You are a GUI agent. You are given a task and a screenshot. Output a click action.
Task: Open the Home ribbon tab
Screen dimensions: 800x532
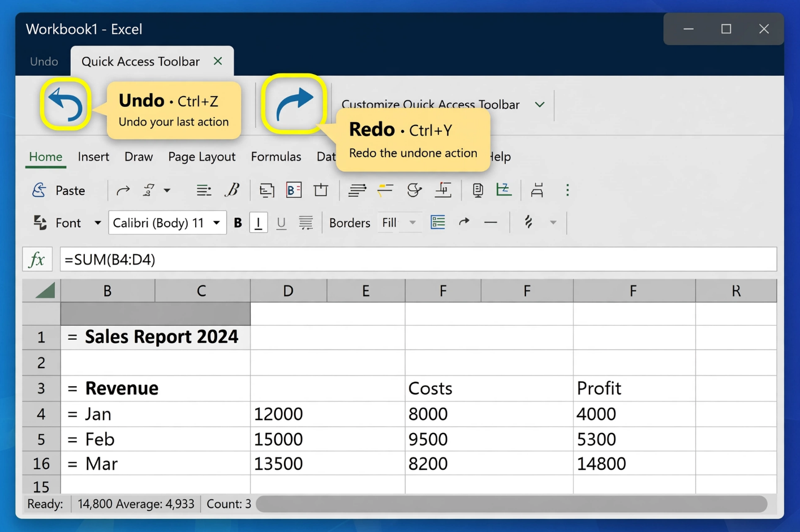click(46, 157)
